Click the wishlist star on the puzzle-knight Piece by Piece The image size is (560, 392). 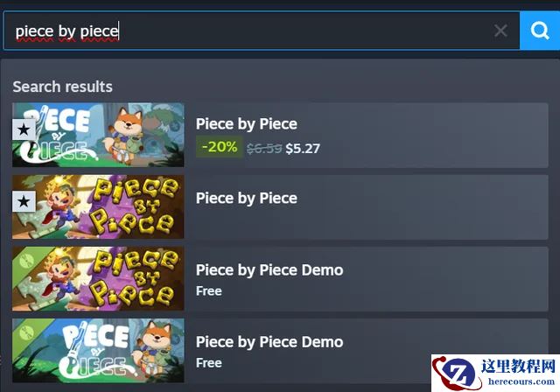coord(24,201)
